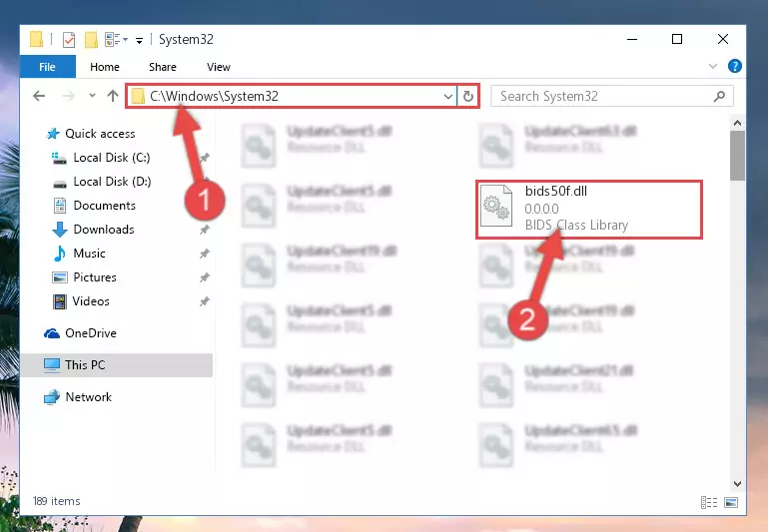
Task: Click the vertical scrollbar thumb
Action: 737,156
